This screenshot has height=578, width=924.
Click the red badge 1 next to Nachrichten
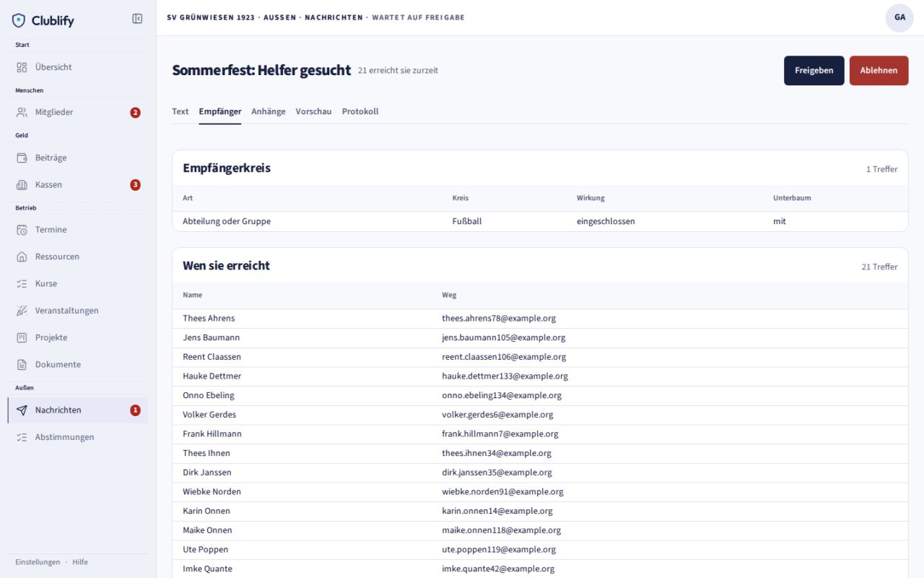[x=135, y=410]
